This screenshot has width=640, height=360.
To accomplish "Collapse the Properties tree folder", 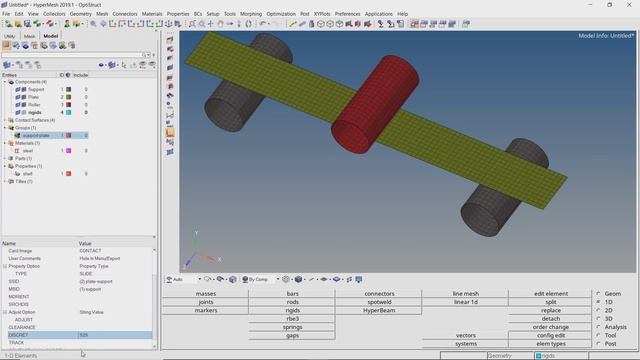I will 5,166.
